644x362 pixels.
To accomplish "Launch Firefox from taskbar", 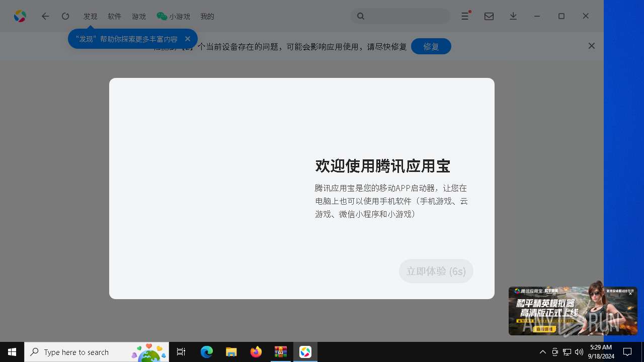I will pyautogui.click(x=256, y=352).
